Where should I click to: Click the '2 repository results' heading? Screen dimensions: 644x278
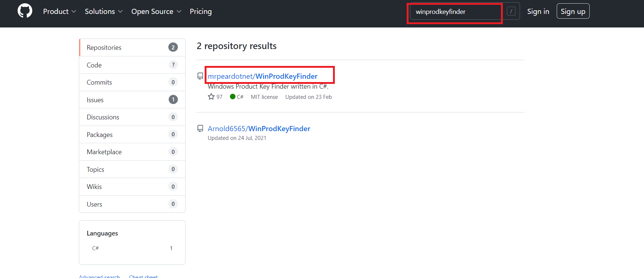coord(237,46)
